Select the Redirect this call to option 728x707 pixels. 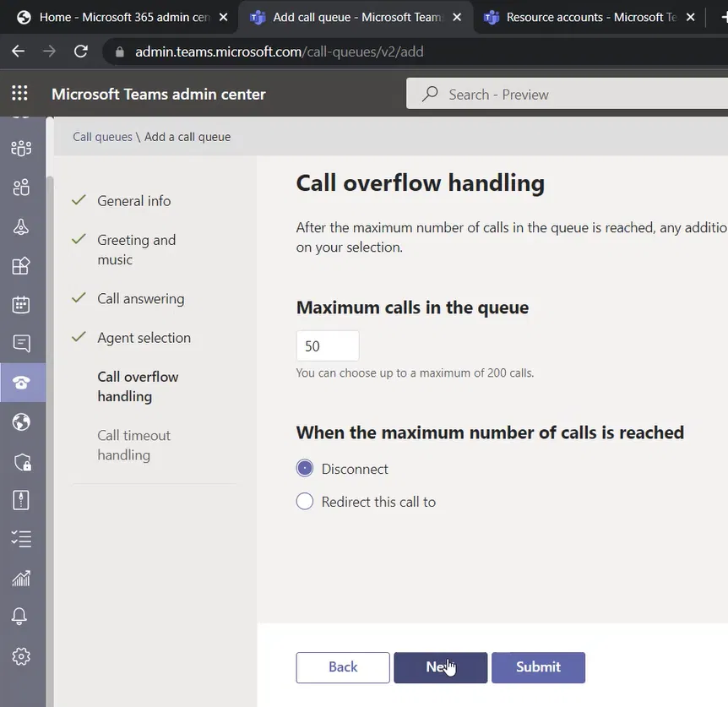coord(305,502)
